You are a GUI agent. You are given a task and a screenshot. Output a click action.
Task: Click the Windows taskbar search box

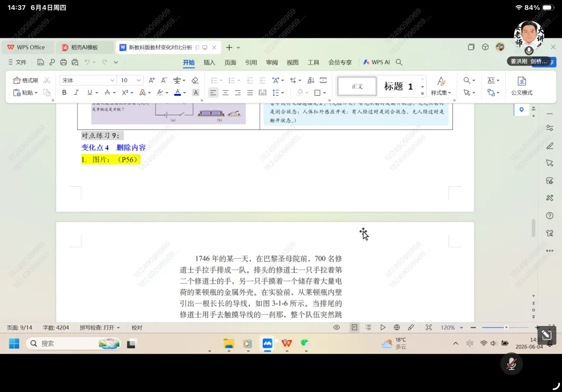tap(73, 344)
